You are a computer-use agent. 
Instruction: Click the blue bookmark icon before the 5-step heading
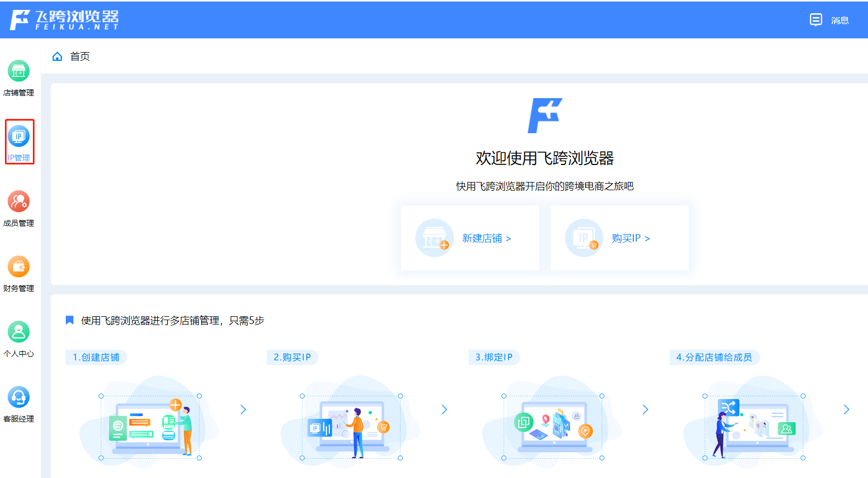70,320
